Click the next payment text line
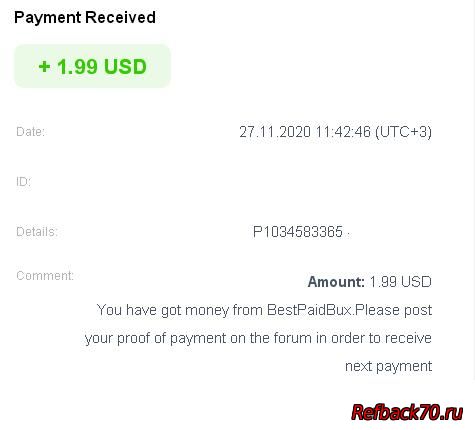 tap(388, 366)
